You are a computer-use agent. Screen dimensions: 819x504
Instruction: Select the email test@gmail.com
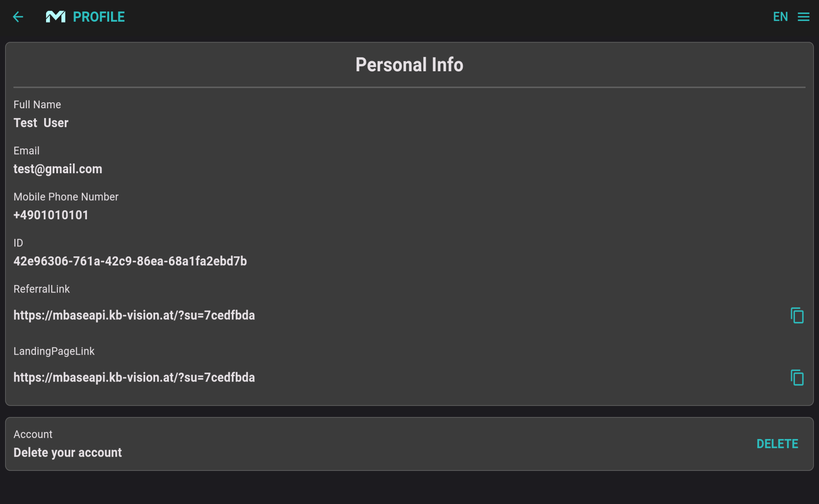pyautogui.click(x=58, y=169)
